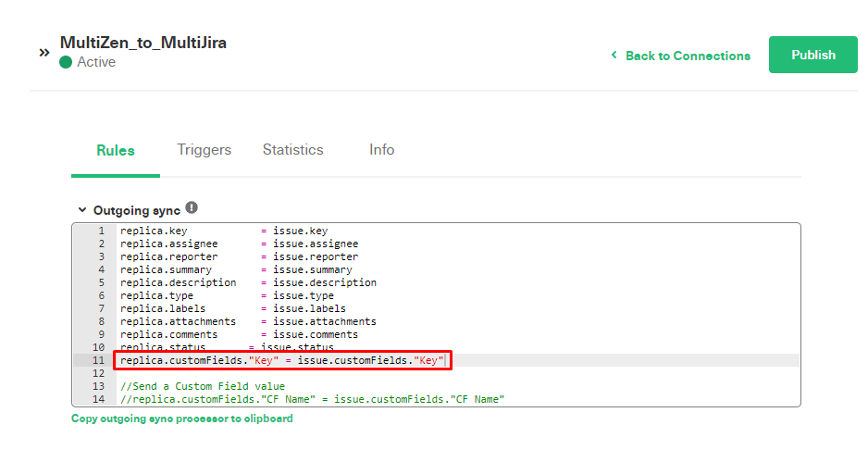This screenshot has height=450, width=868.
Task: Click line number 11 in the gutter
Action: (98, 360)
